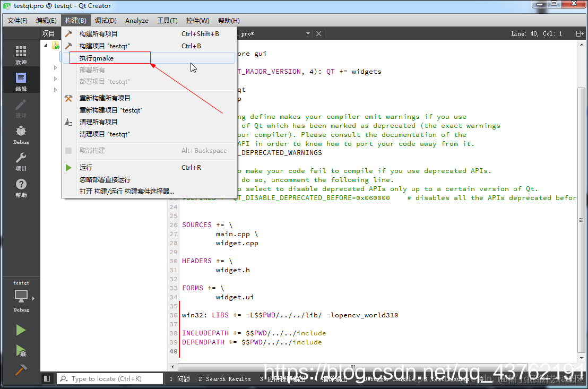588x389 pixels.
Task: Open the Analyze menu
Action: point(137,20)
